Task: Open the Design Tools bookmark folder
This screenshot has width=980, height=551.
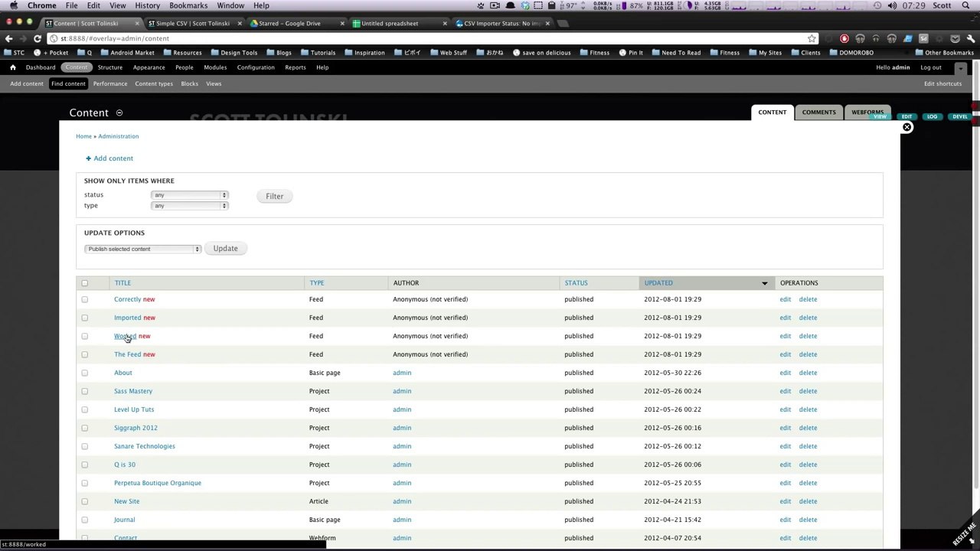Action: [234, 53]
